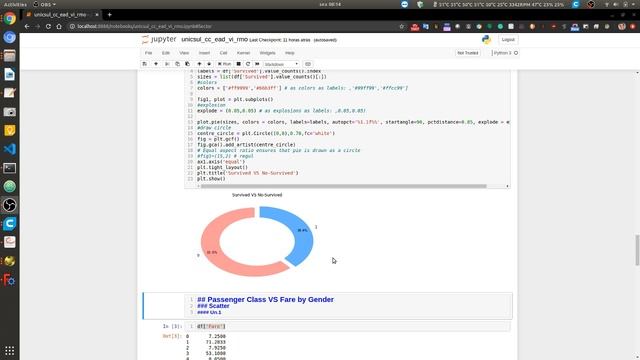Click the Last Checkpoint status text

280,40
